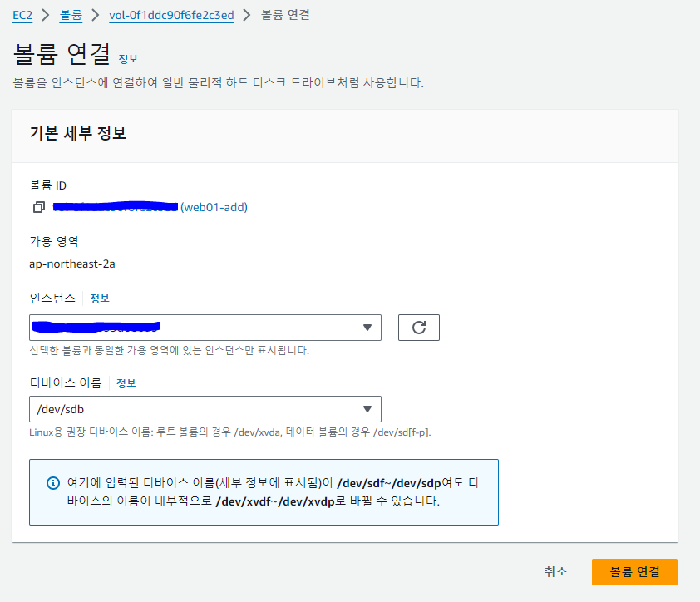Image resolution: width=700 pixels, height=602 pixels.
Task: Open the 볼륨 breadcrumb link
Action: 70,14
